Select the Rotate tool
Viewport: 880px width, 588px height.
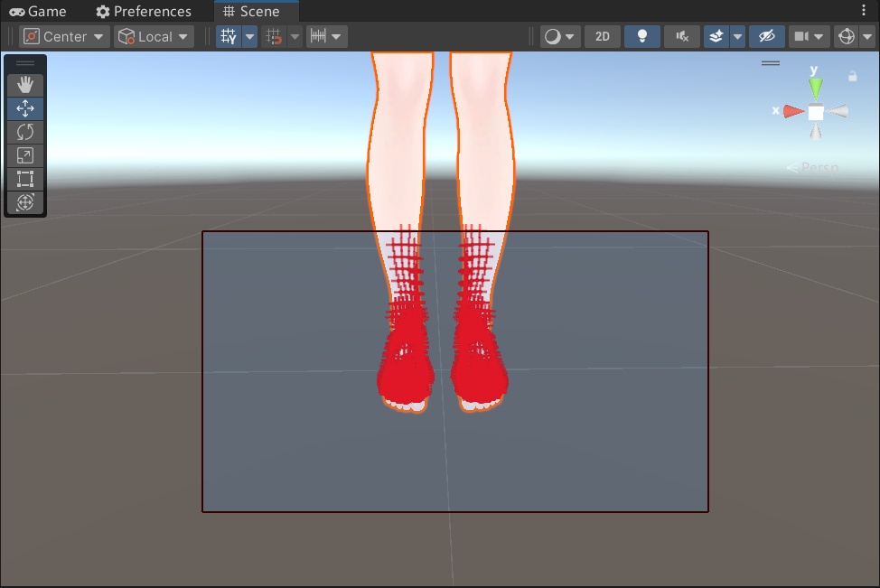[25, 132]
